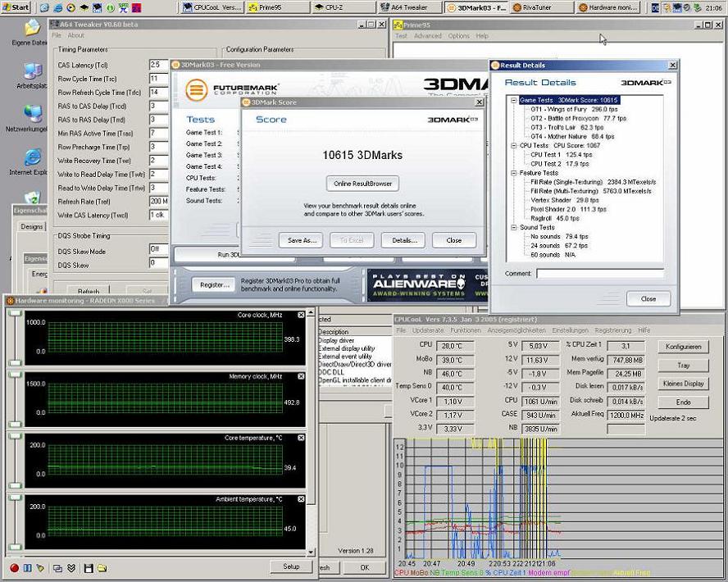This screenshot has height=582, width=728.
Task: Select the Arbeitsplatz desktop icon
Action: 32,75
